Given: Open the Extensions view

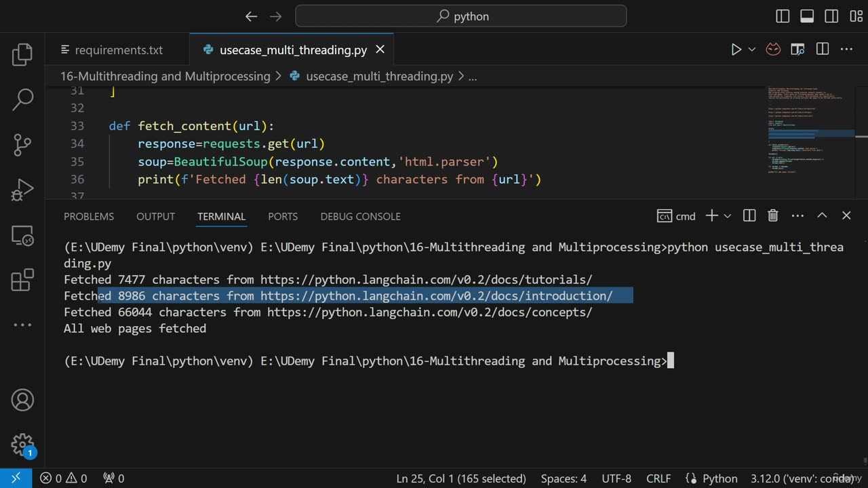Looking at the screenshot, I should pos(22,280).
